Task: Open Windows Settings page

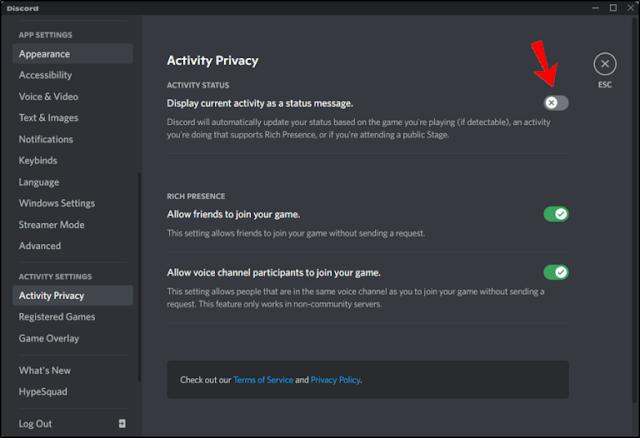Action: [73, 203]
